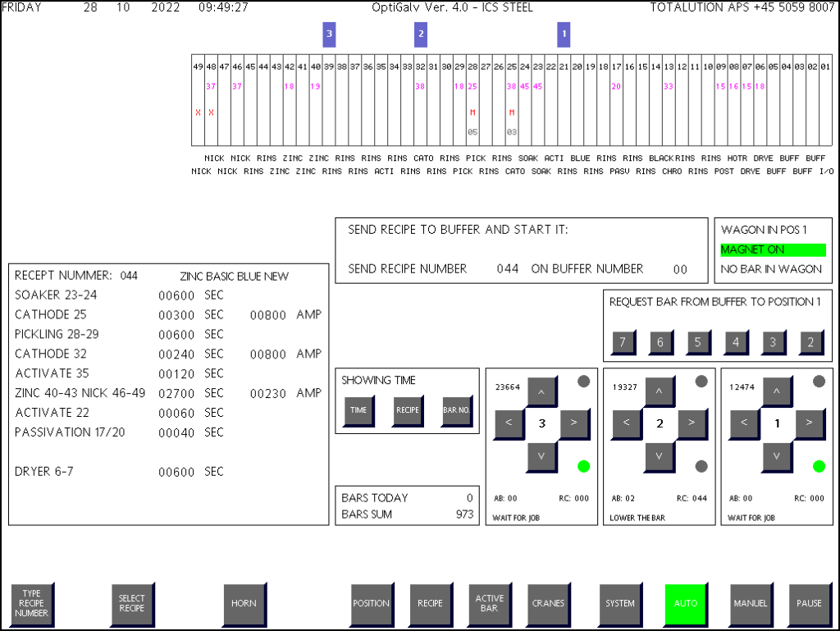
Task: Click PASSIVATION 17/20 time value 00040
Action: coord(176,432)
